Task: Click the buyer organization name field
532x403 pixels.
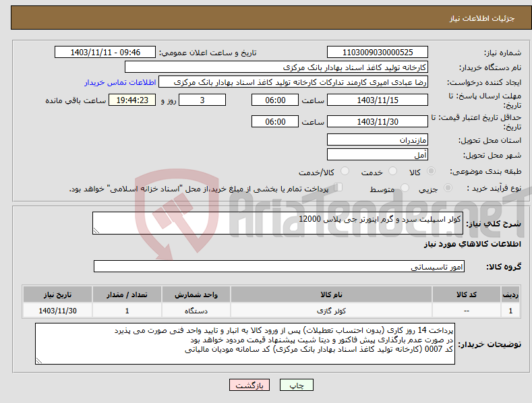Action: (276, 67)
